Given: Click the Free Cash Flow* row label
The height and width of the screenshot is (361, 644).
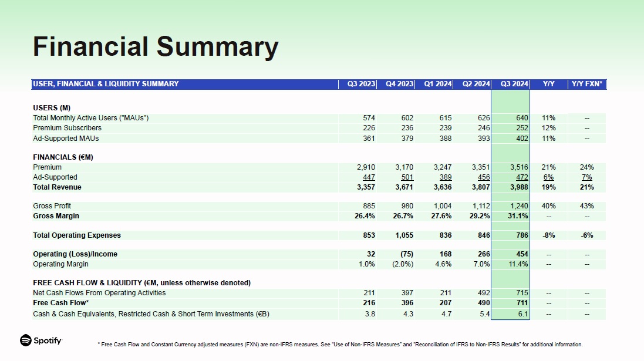Looking at the screenshot, I should 61,303.
